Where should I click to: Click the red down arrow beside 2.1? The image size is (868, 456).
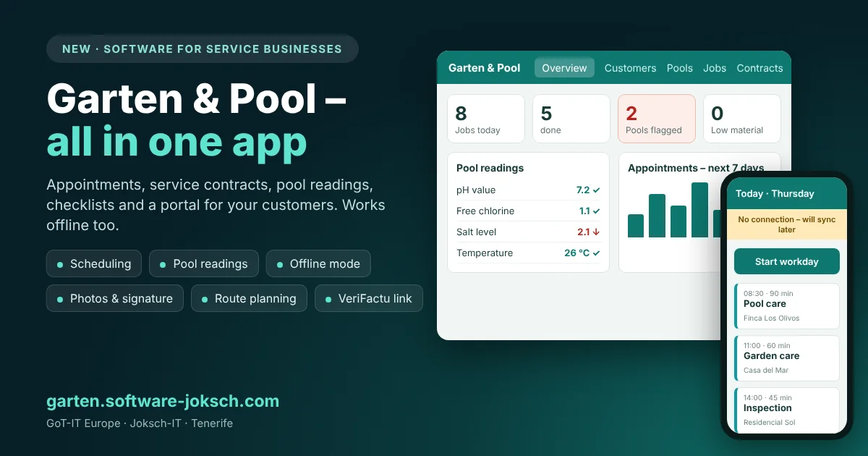click(597, 232)
